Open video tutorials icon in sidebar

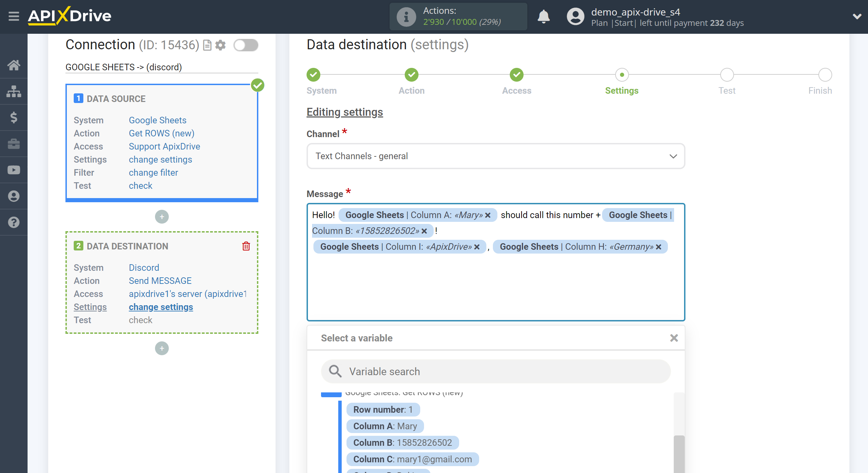(14, 170)
